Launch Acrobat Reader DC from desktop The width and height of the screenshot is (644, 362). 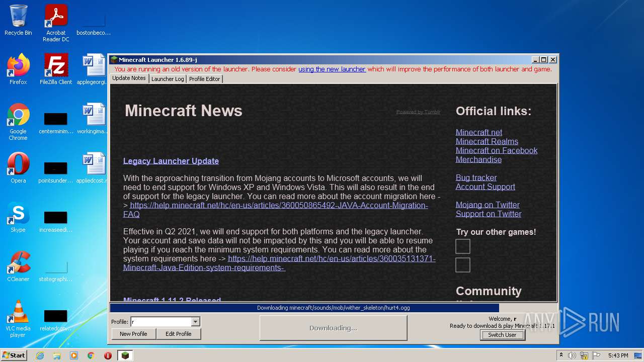[x=56, y=23]
